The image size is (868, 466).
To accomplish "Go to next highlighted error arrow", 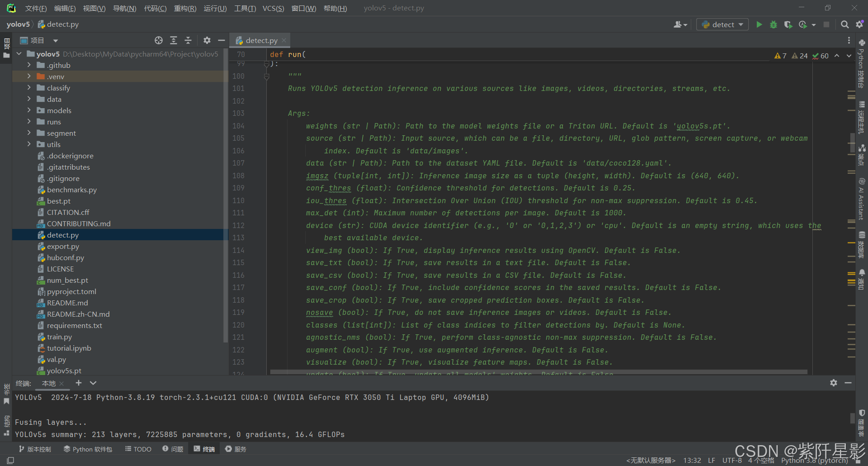I will tap(849, 56).
